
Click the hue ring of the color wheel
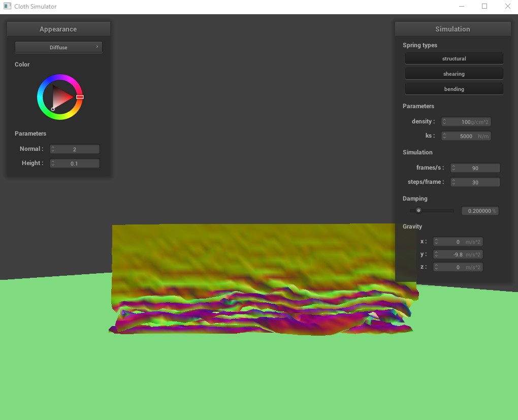tap(60, 77)
